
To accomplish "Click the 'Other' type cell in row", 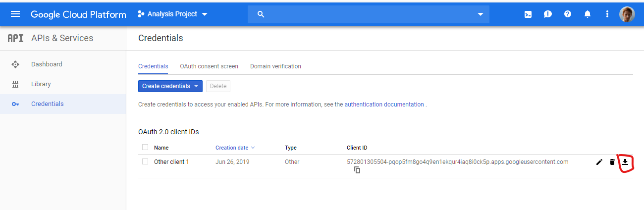I will 292,162.
